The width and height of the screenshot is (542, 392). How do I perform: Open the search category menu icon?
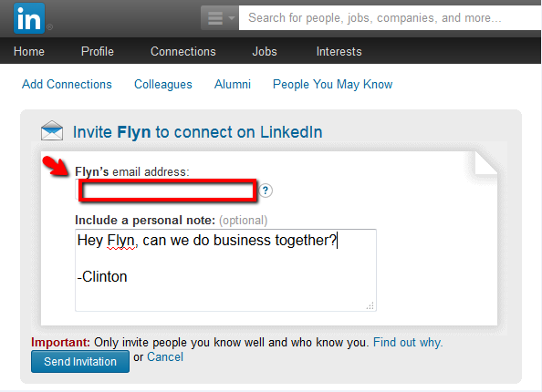coord(215,18)
